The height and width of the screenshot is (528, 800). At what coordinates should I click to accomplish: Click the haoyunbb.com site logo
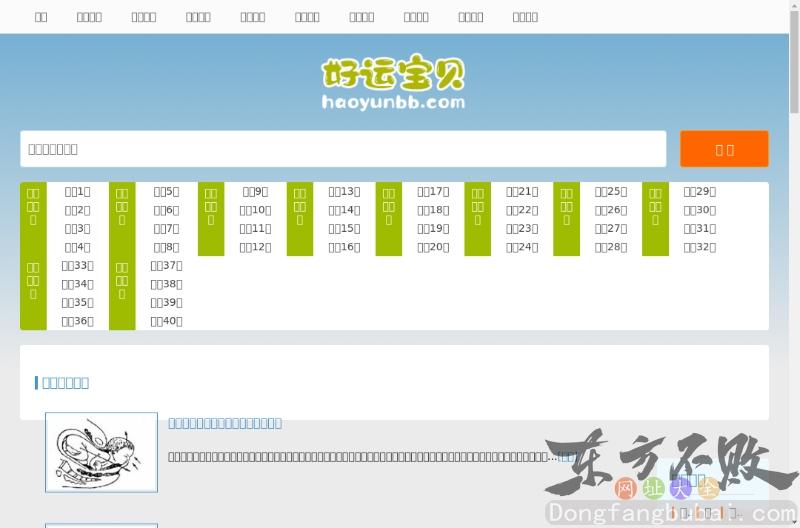393,82
